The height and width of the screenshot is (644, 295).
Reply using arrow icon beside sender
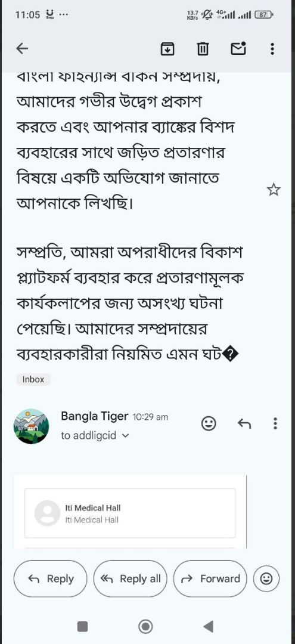click(244, 423)
